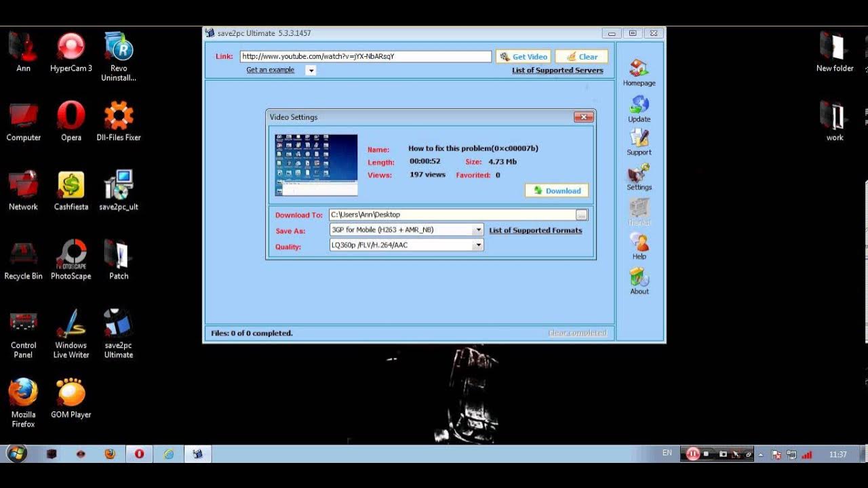Click the Update icon in the sidebar
Viewport: 868px width, 488px height.
pos(639,109)
